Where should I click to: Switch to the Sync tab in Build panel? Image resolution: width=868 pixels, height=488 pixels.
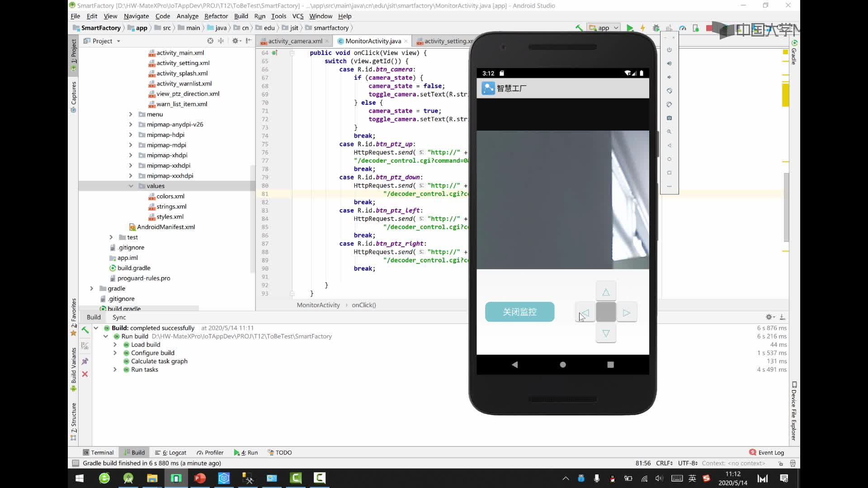119,317
